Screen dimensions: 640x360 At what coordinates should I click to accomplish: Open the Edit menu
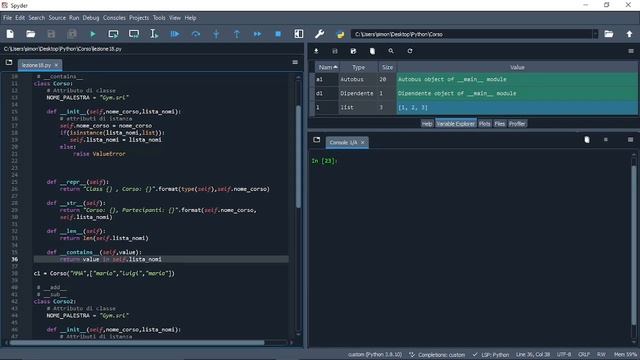coord(20,18)
